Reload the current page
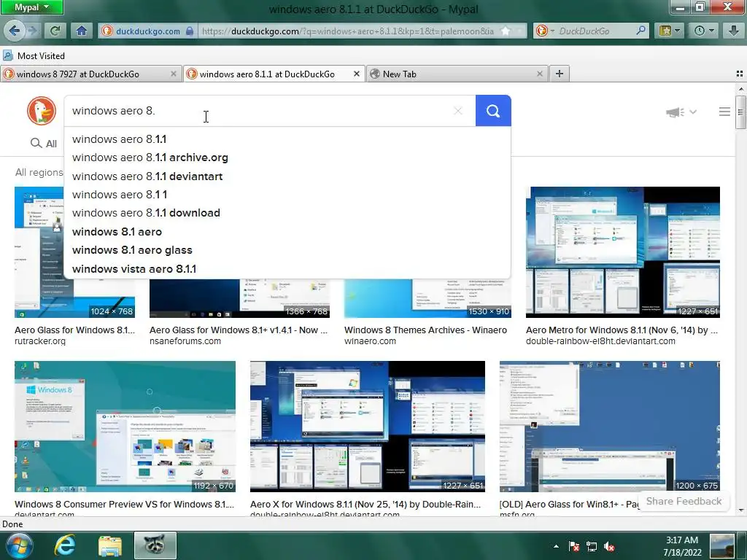 (55, 31)
